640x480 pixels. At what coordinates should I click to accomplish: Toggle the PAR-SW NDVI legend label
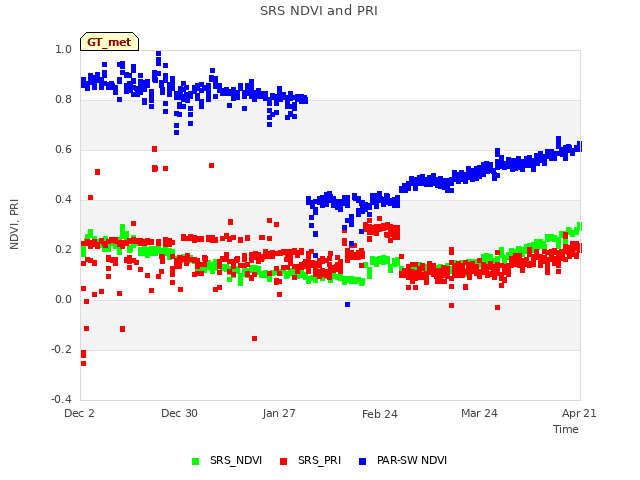click(412, 460)
